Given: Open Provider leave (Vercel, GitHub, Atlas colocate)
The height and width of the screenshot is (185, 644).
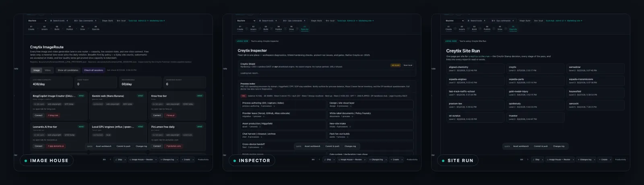Looking at the screenshot, I should 283,115.
